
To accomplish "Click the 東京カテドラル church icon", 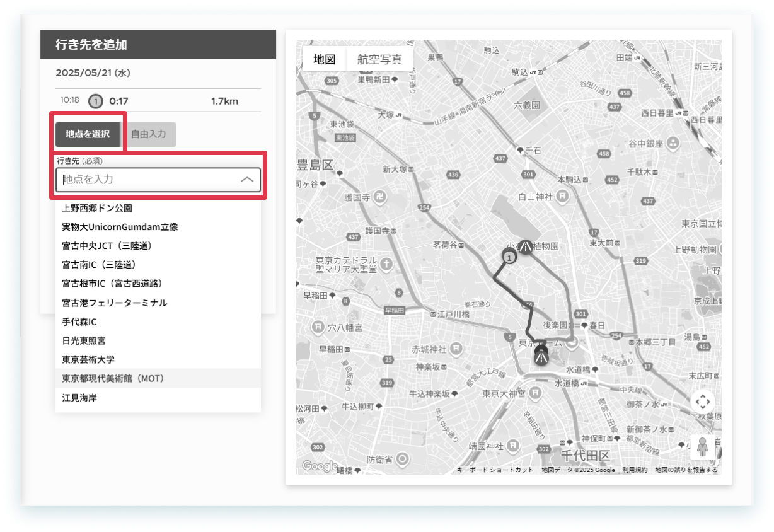I will tap(386, 263).
